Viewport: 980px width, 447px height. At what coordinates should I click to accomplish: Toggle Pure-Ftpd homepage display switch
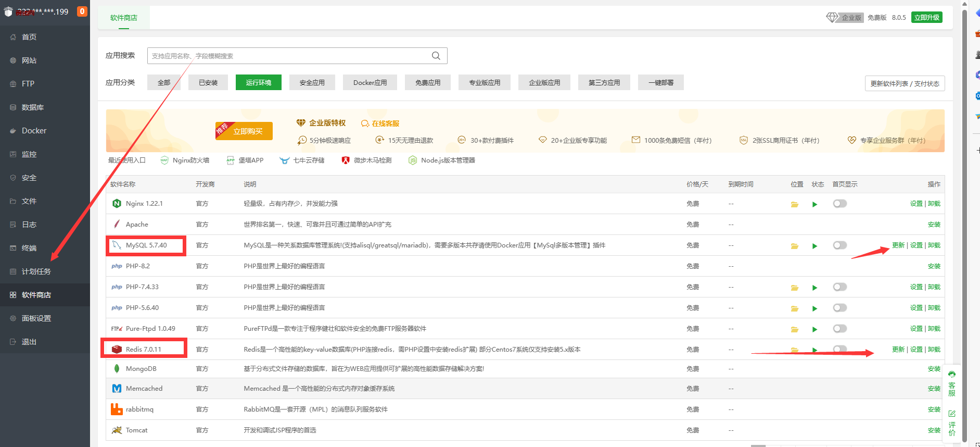point(839,329)
